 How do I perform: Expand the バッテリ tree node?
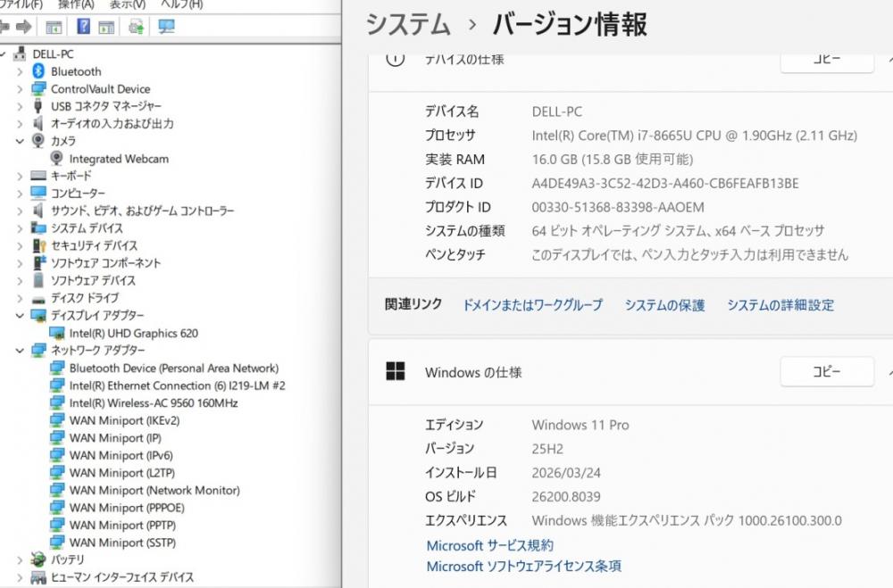pos(20,560)
